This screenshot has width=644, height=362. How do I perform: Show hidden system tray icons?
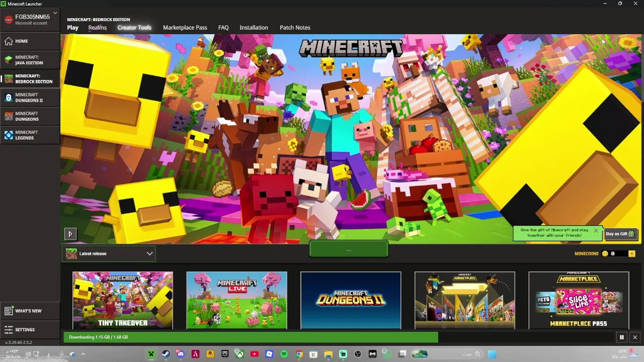pyautogui.click(x=83, y=354)
